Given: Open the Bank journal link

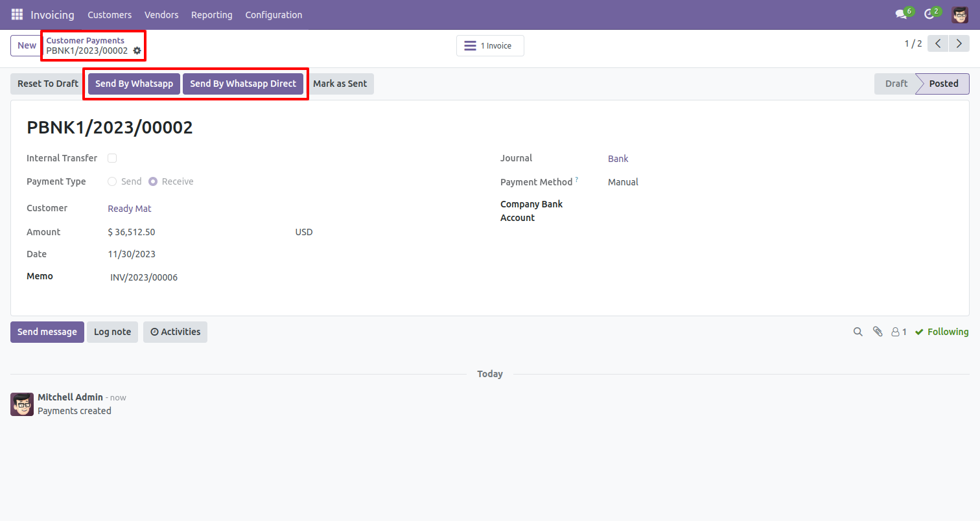Looking at the screenshot, I should (618, 159).
